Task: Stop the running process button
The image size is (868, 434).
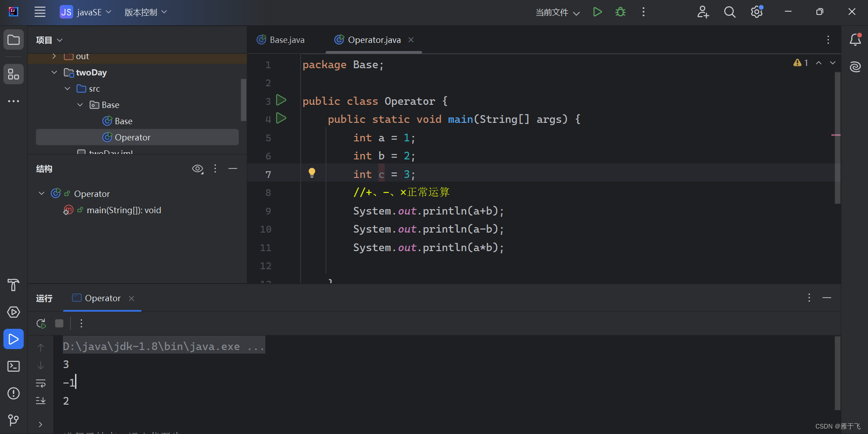Action: point(59,323)
